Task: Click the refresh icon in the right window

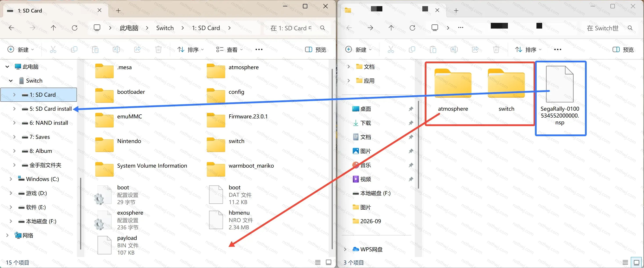Action: point(412,28)
